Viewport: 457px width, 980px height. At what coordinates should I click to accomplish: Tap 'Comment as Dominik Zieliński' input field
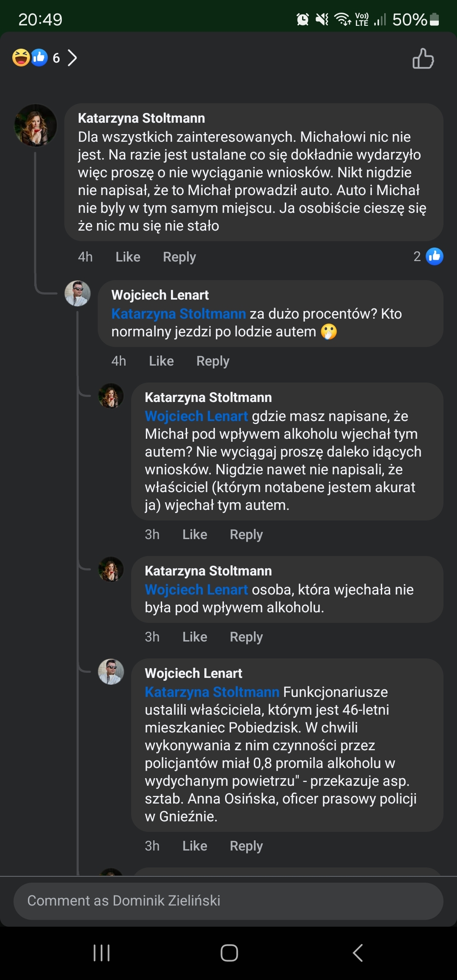tap(228, 901)
